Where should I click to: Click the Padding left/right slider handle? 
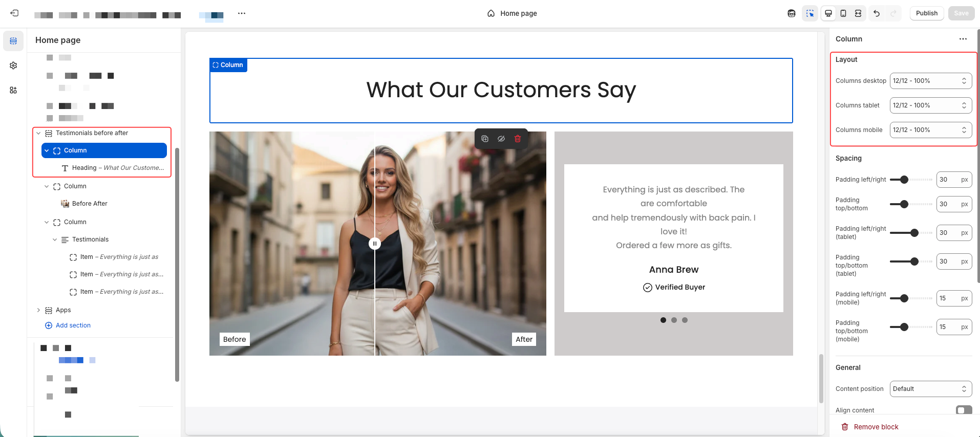[x=904, y=180]
